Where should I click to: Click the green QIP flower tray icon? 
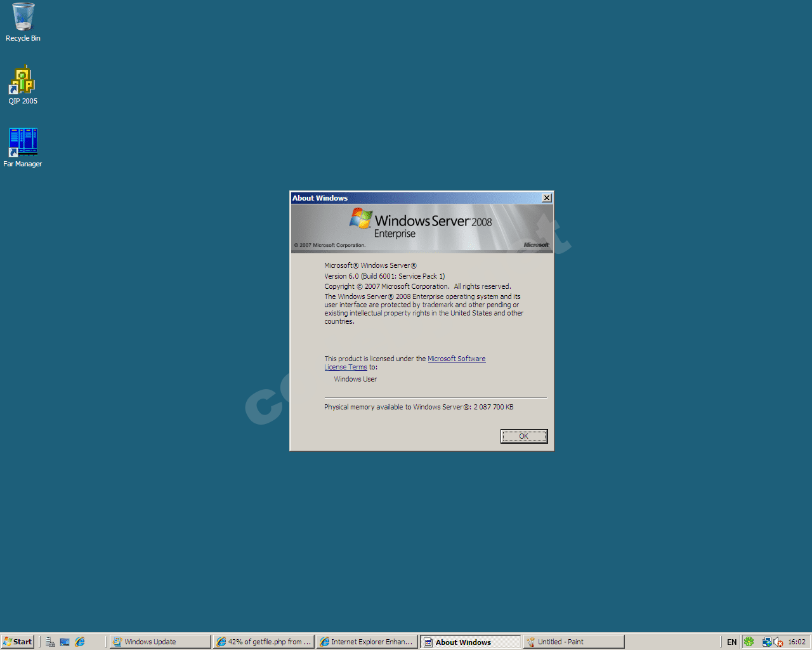[x=749, y=642]
